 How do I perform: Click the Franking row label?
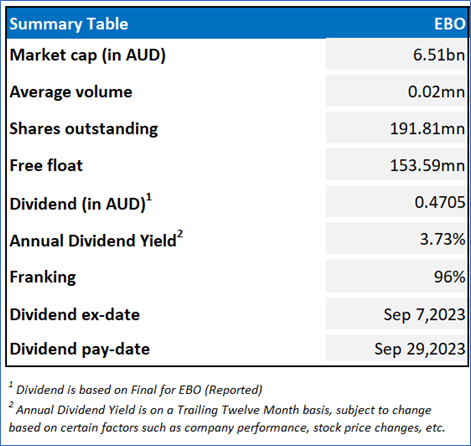click(x=43, y=277)
